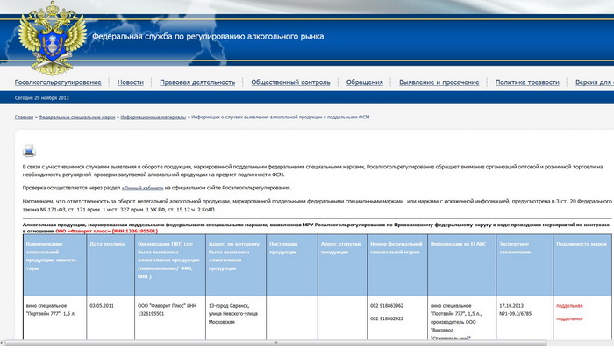This screenshot has width=614, height=364.
Task: Open Политика трезвости menu item
Action: click(527, 82)
